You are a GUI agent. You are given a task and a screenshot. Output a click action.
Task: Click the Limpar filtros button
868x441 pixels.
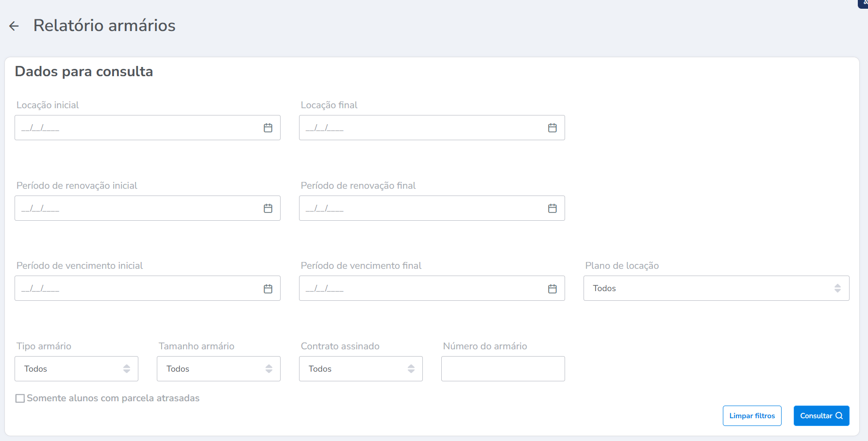point(751,416)
